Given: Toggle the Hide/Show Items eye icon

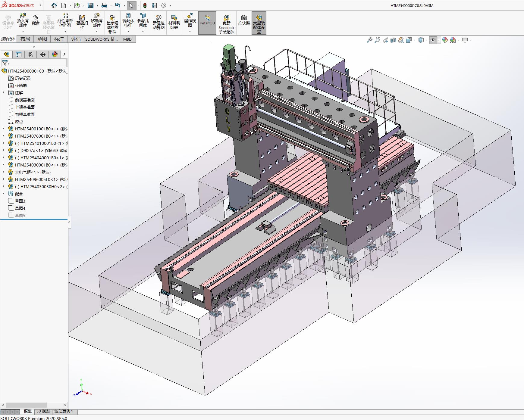Looking at the screenshot, I should 433,40.
